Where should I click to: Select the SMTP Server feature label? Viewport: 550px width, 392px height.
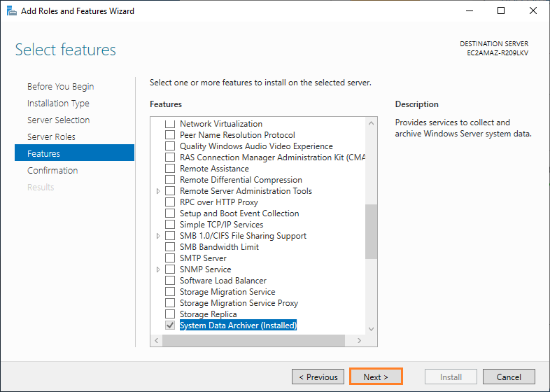(x=203, y=258)
